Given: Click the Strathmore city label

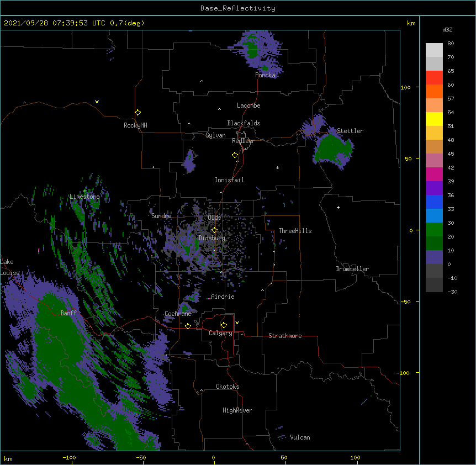Looking at the screenshot, I should pyautogui.click(x=285, y=336).
